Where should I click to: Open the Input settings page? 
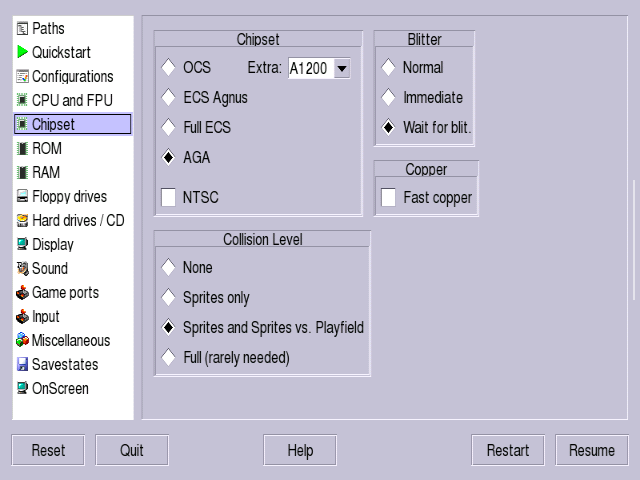[x=73, y=316]
